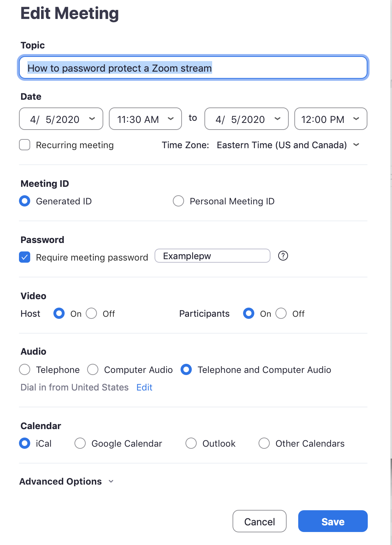Screen dimensions: 392x545
Task: Click Edit link for dial-in country
Action: (144, 387)
